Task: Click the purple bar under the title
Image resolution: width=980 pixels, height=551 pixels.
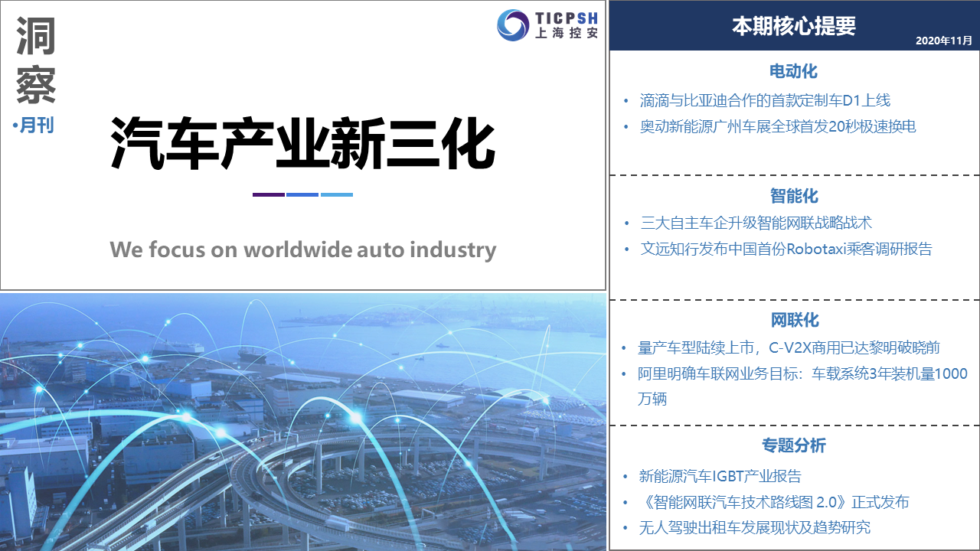Action: pyautogui.click(x=268, y=194)
